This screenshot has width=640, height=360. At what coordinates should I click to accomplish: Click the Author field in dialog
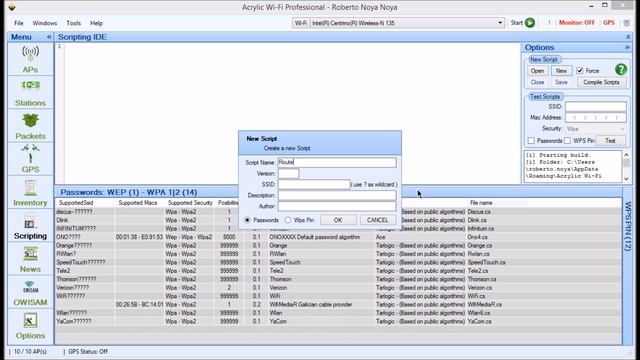(337, 206)
